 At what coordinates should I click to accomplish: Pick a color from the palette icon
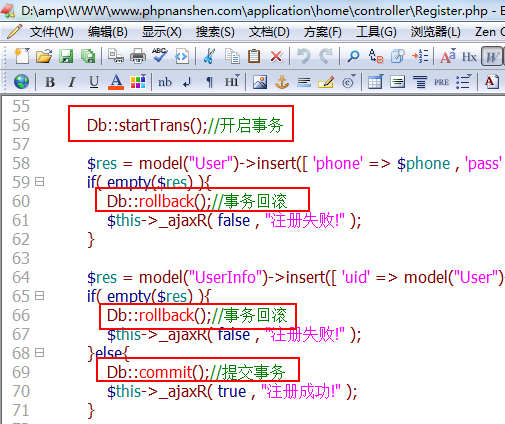point(138,82)
